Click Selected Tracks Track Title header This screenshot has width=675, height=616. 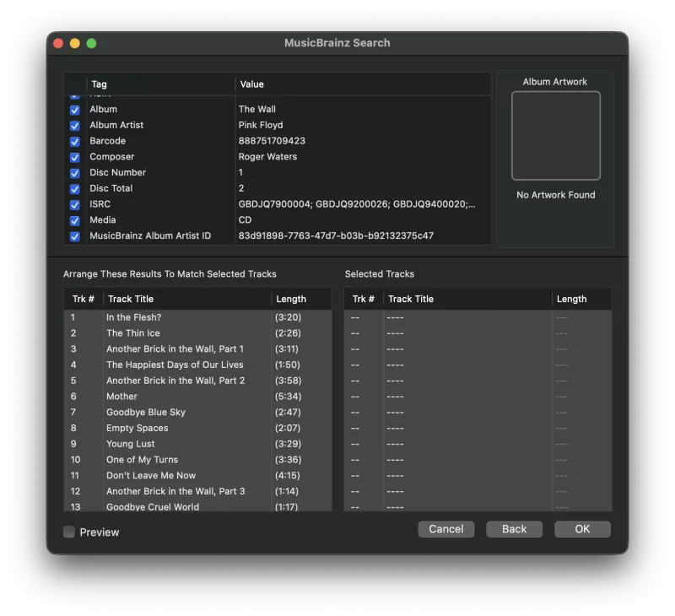coord(467,299)
